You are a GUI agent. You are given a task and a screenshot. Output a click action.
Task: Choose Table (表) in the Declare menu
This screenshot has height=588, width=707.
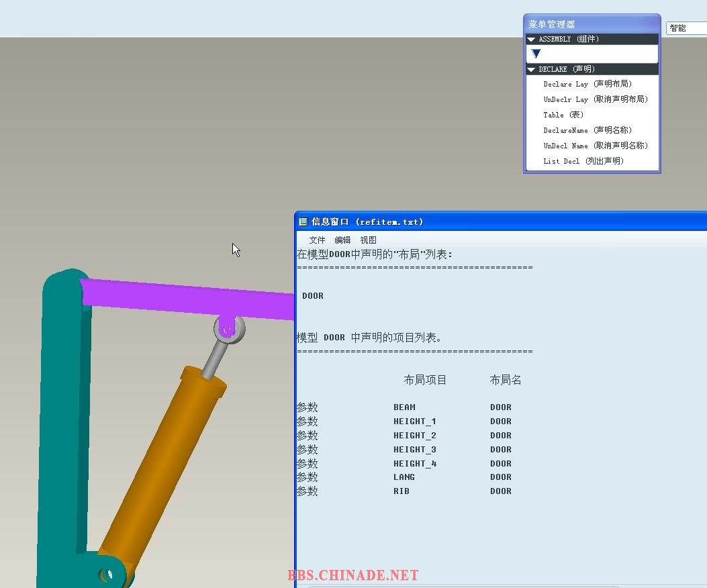pos(563,115)
